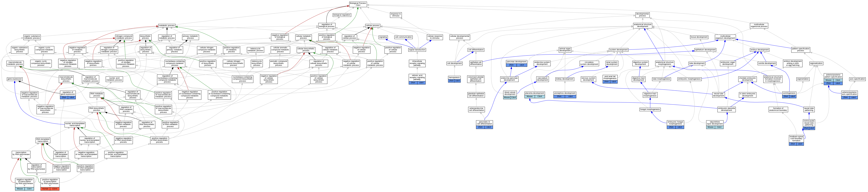Screen dimensions: 868x192
Task: Select 'nucleic acid metabolic process' node
Action: click(114, 79)
